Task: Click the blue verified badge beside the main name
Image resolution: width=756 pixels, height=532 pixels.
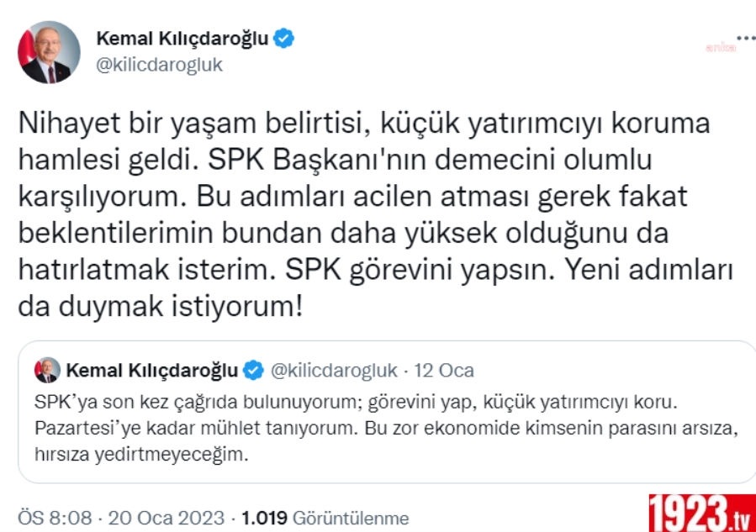Action: pyautogui.click(x=284, y=38)
